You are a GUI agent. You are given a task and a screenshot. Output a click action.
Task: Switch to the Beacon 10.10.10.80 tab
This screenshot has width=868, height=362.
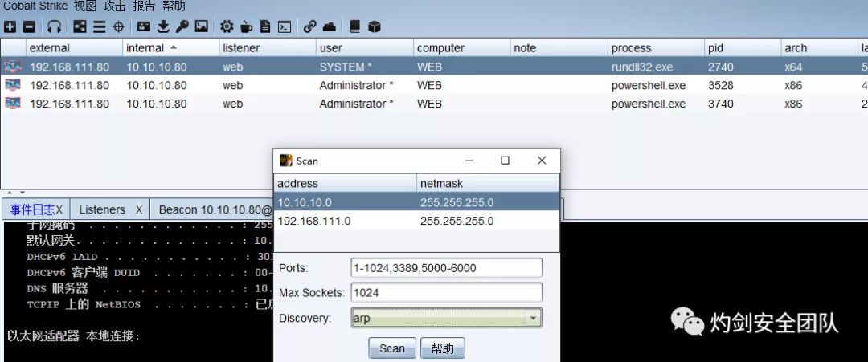coord(215,209)
